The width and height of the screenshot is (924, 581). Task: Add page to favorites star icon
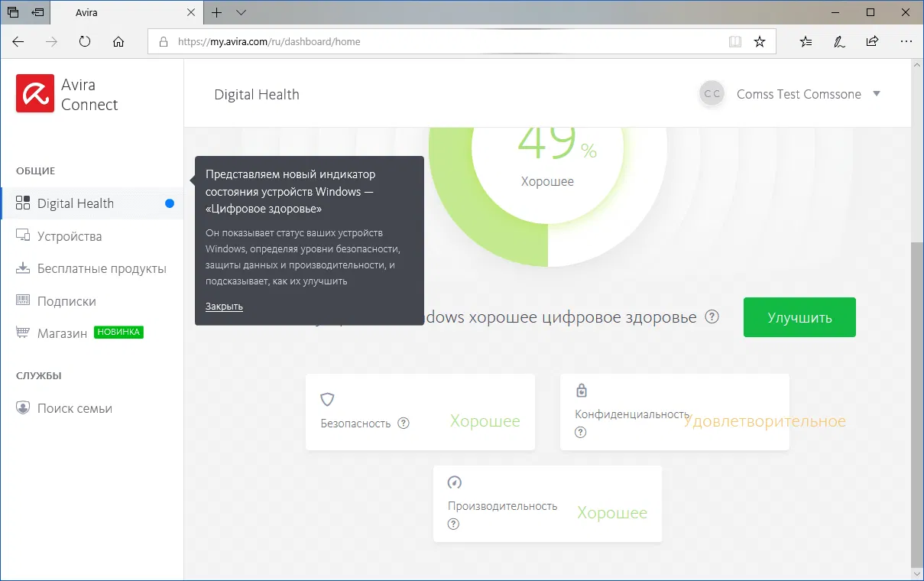[x=760, y=42]
